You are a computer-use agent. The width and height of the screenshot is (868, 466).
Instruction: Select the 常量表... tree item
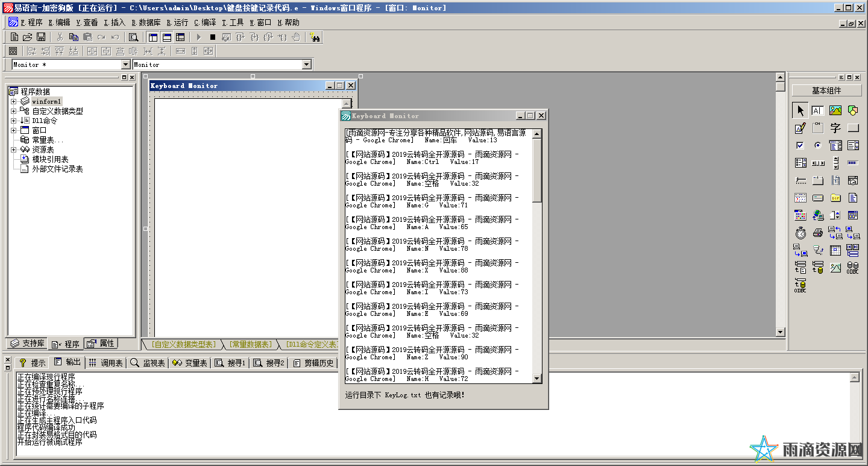[48, 140]
